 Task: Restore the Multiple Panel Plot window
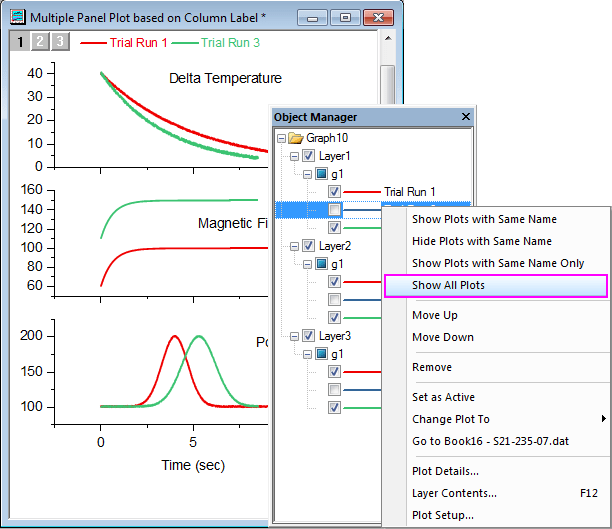click(x=345, y=18)
